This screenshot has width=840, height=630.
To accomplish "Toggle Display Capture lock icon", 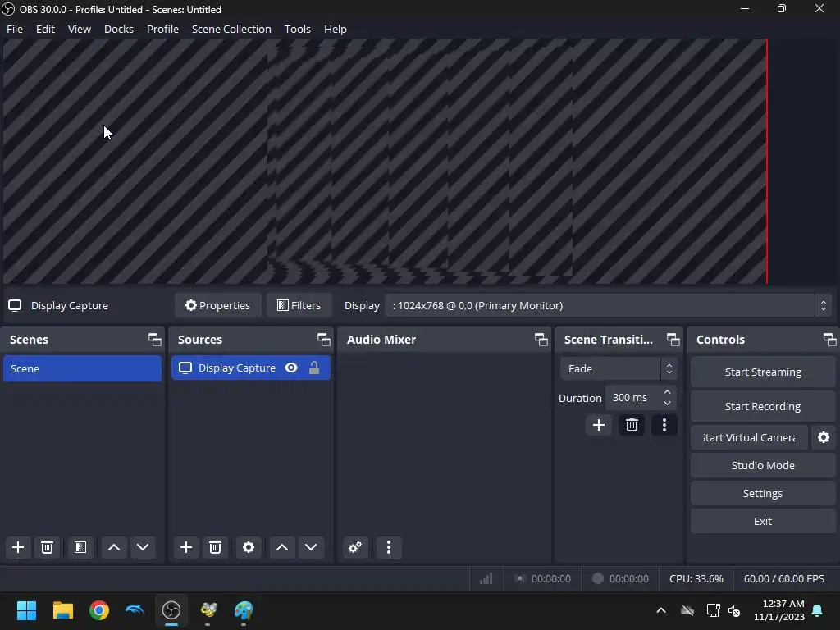I will coord(314,367).
